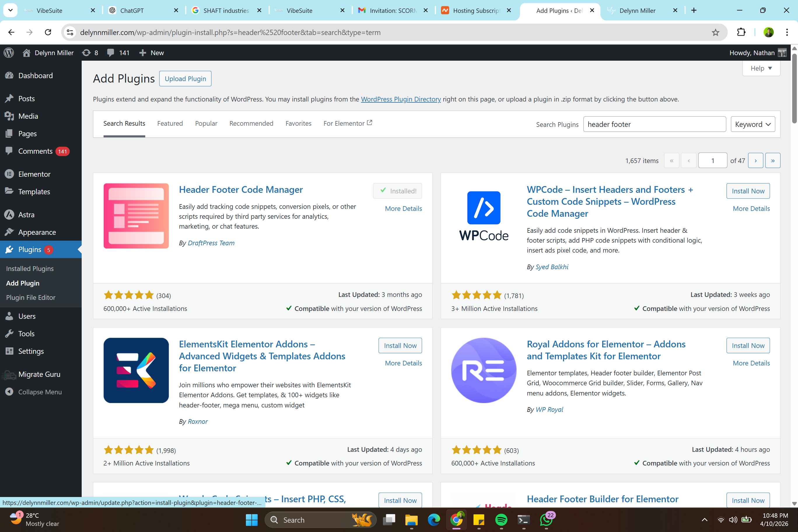Viewport: 798px width, 532px height.
Task: Open Plugins menu with 5 updates
Action: tap(41, 249)
